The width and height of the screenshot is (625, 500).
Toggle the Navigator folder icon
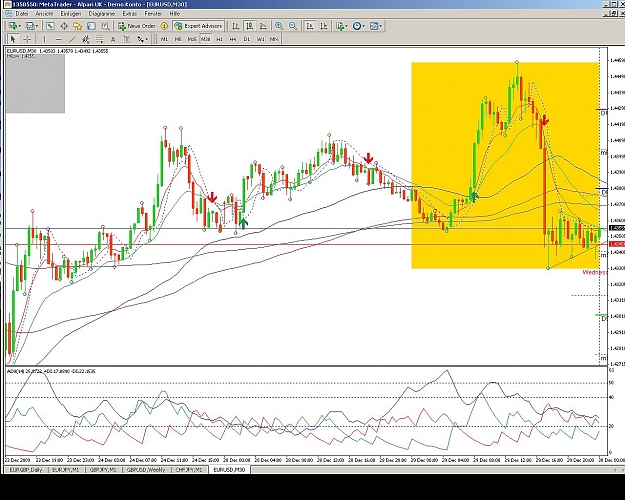click(x=77, y=26)
